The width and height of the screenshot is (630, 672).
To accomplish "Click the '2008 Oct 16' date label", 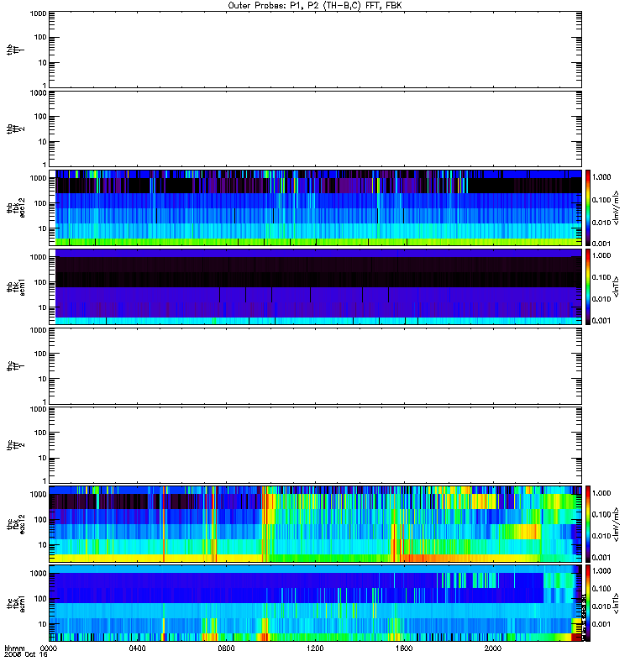I will 26,654.
